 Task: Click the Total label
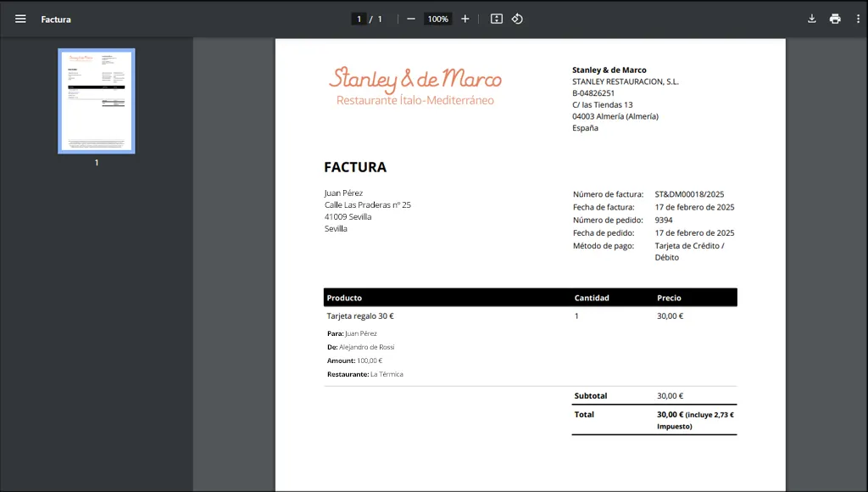584,415
